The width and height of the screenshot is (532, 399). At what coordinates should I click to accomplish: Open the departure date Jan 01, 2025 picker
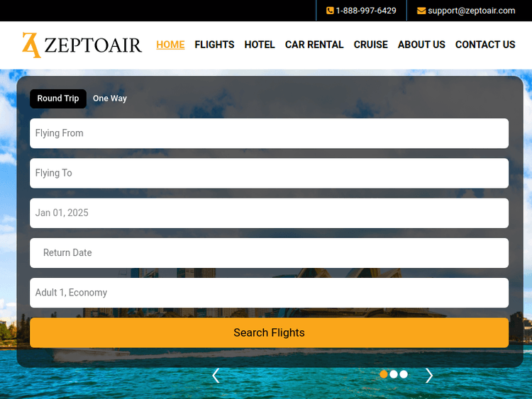click(269, 213)
